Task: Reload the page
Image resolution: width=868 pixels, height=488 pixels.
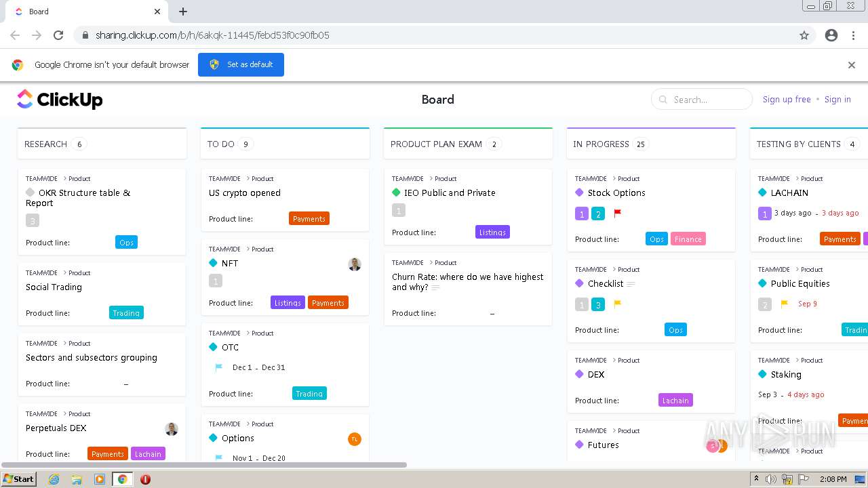Action: pos(58,35)
